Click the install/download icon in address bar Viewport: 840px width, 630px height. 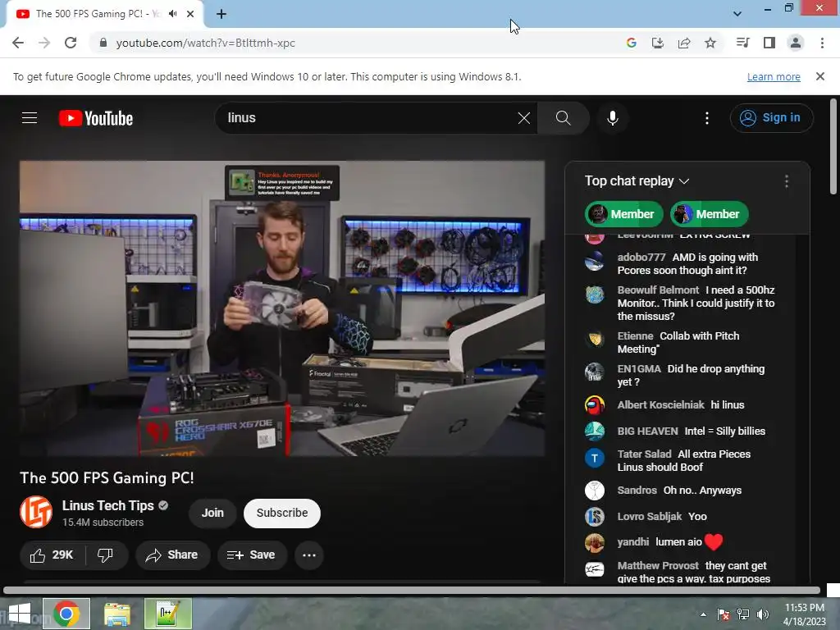pos(658,43)
